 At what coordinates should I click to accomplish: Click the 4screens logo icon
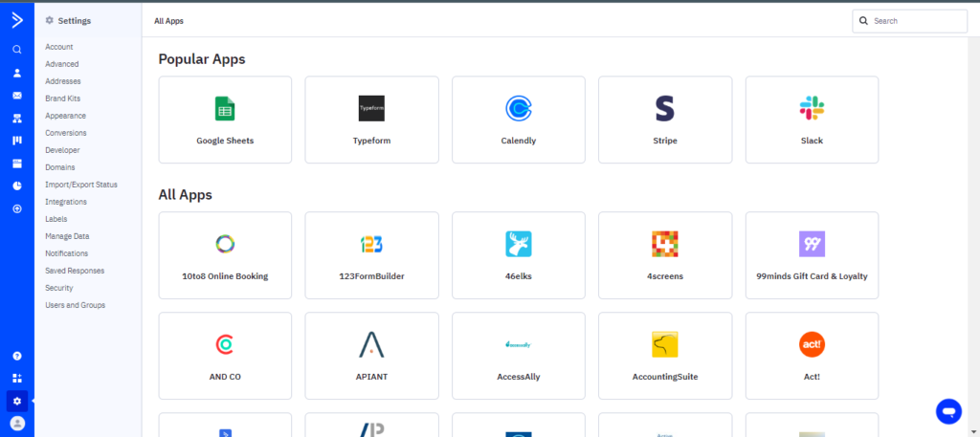point(665,244)
